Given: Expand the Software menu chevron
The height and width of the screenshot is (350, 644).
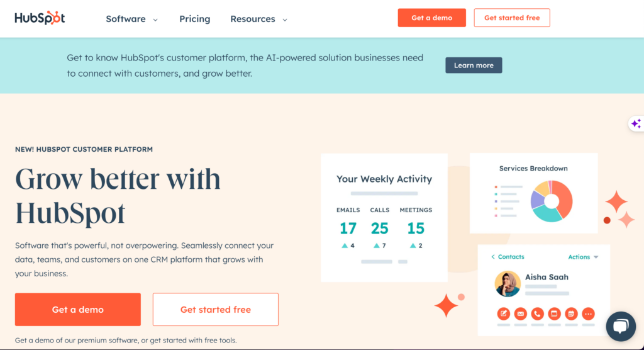Looking at the screenshot, I should [155, 20].
